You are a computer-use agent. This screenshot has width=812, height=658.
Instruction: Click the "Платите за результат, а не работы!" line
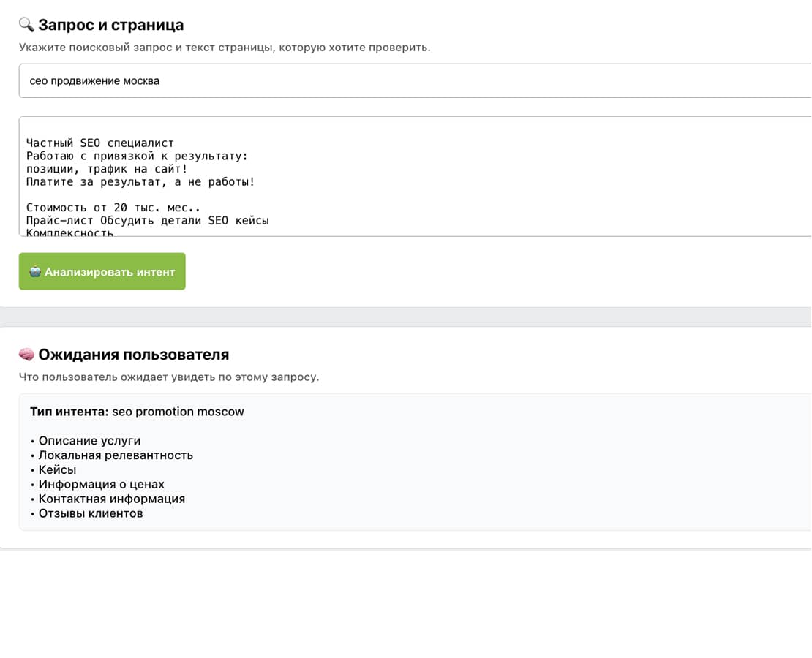click(140, 182)
